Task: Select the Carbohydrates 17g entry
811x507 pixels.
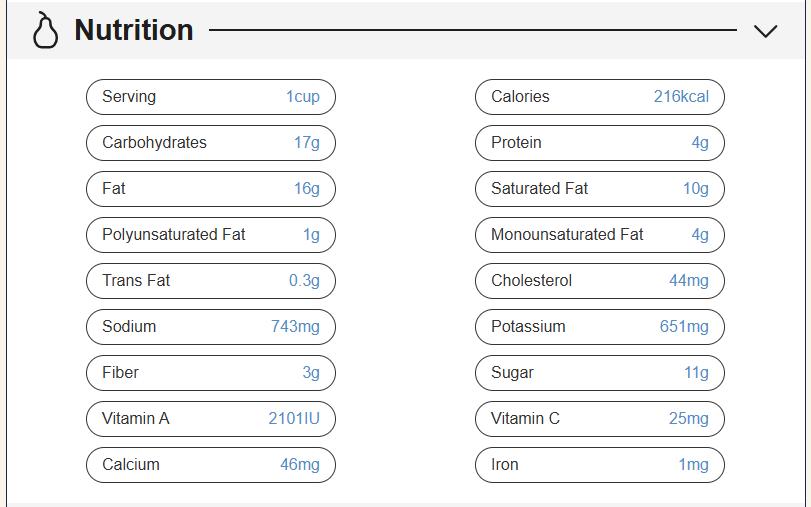Action: pos(210,143)
